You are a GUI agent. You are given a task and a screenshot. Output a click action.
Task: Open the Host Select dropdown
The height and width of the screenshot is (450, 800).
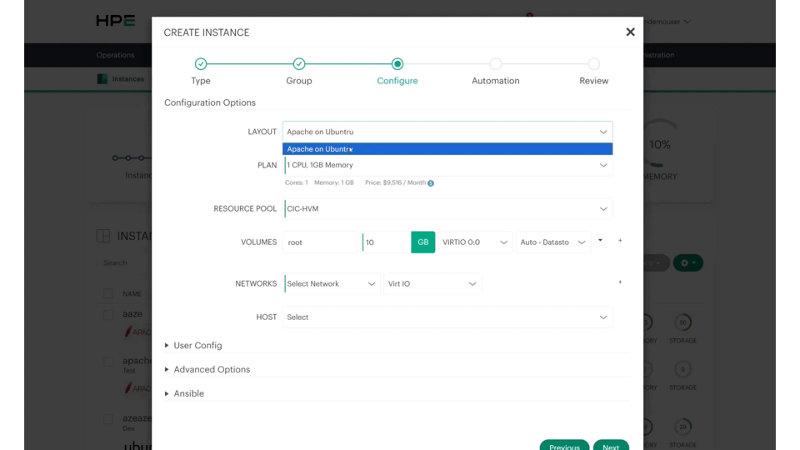click(x=447, y=317)
